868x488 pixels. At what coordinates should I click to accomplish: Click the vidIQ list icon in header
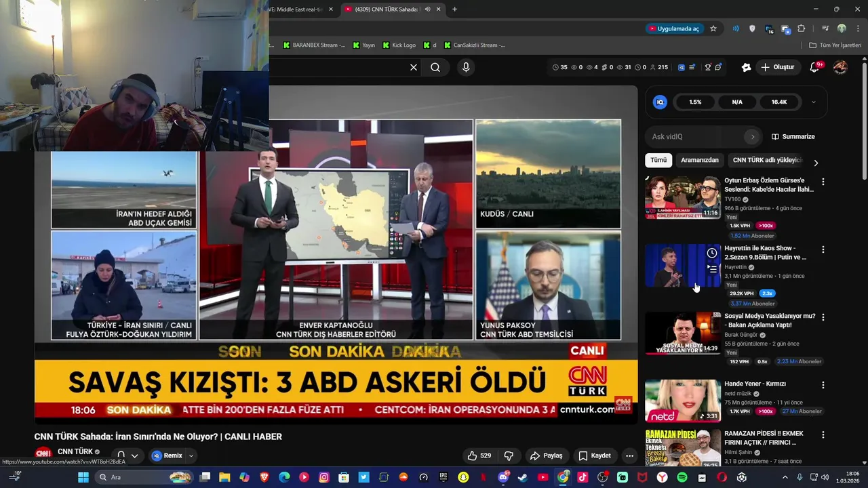[692, 67]
